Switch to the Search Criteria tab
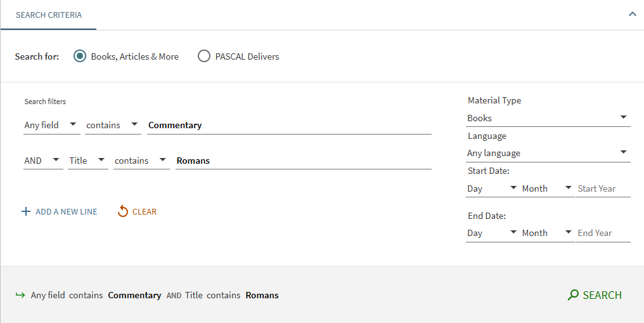Viewport: 644px width, 323px height. pyautogui.click(x=49, y=15)
